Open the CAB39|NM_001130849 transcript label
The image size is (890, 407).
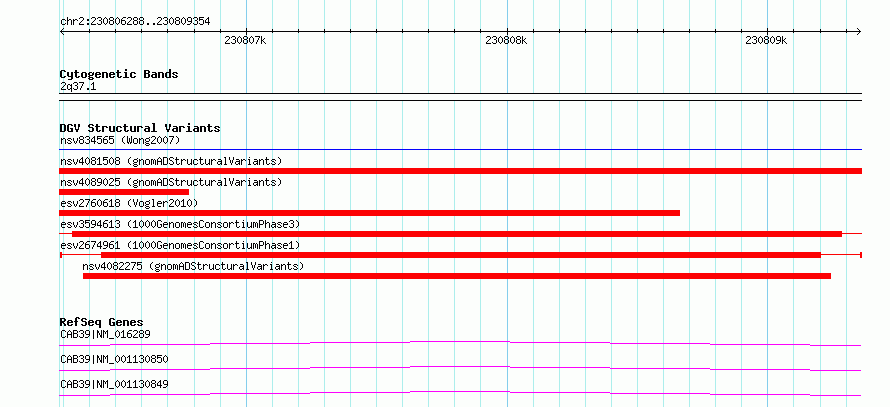tap(114, 385)
